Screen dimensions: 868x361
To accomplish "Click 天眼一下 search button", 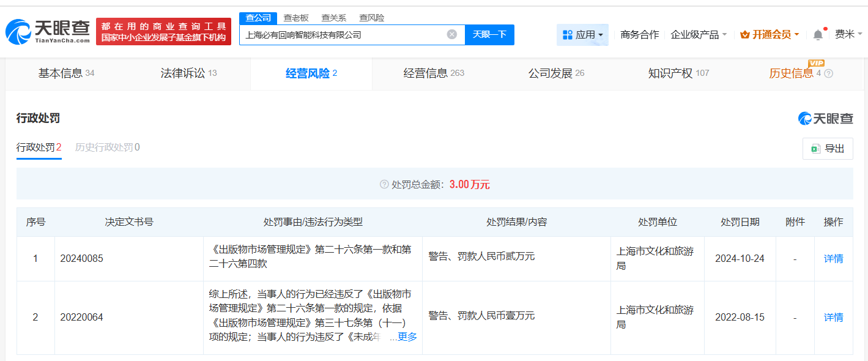I will point(489,34).
